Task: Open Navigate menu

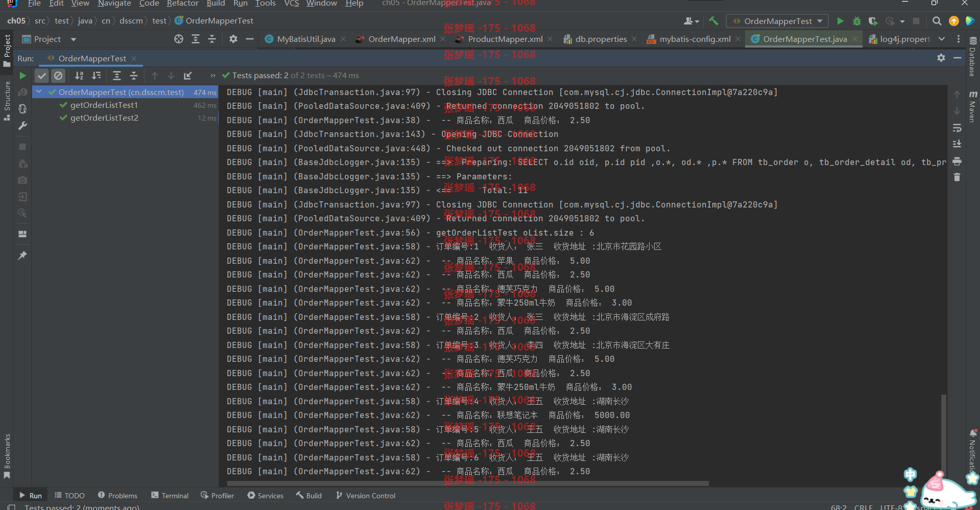Action: click(x=114, y=4)
